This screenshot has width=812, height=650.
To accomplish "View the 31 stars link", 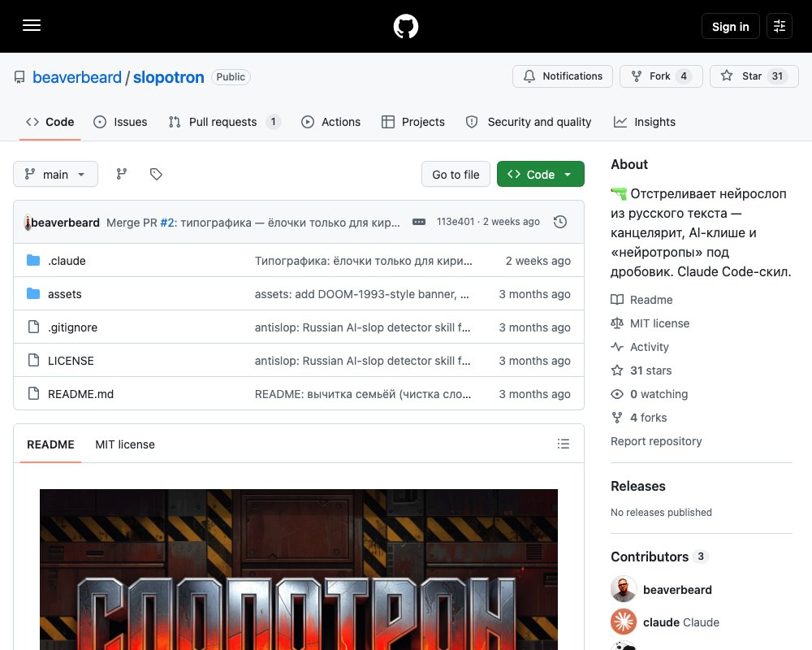I will [641, 370].
